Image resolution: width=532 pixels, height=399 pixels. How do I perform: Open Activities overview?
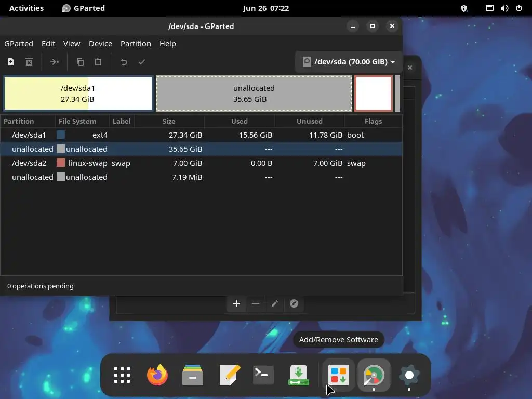(26, 8)
